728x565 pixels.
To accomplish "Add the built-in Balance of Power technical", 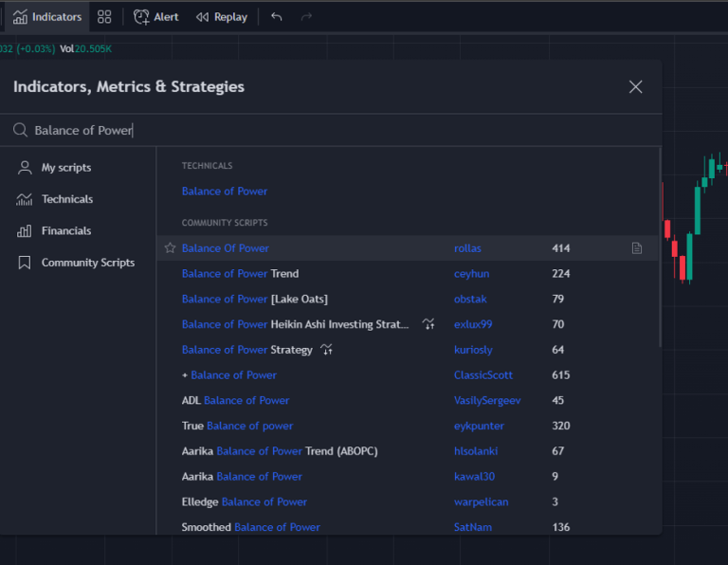I will click(x=225, y=191).
